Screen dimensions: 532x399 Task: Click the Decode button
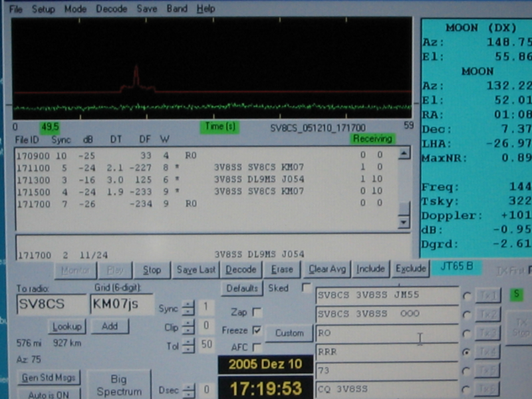[x=241, y=269]
